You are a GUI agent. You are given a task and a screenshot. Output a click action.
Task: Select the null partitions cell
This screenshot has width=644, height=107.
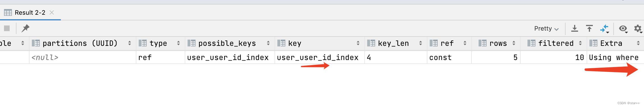point(82,57)
